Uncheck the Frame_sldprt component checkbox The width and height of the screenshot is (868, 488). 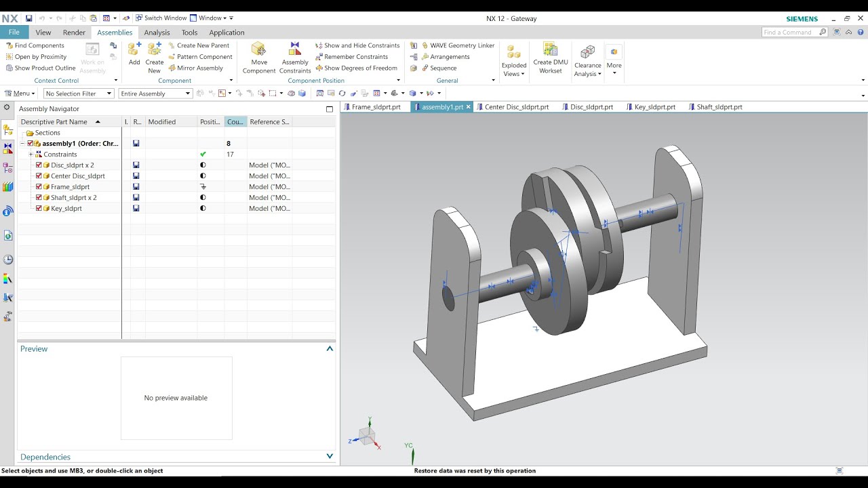point(39,187)
